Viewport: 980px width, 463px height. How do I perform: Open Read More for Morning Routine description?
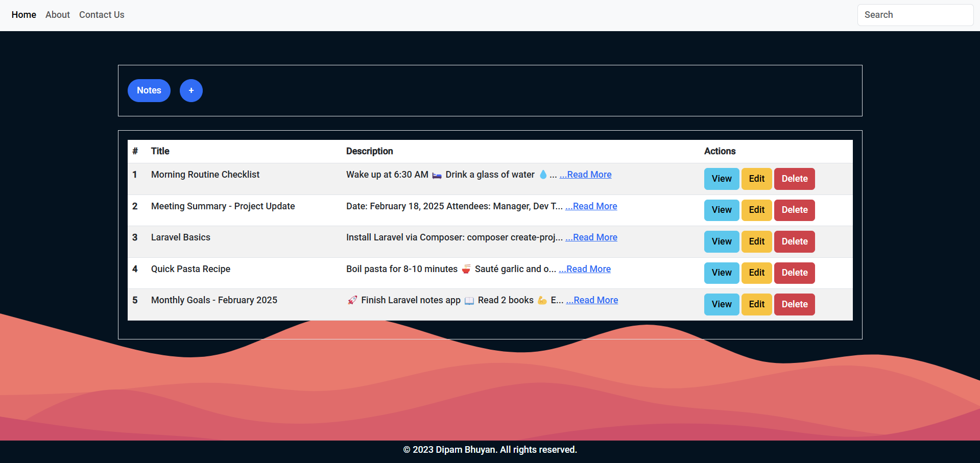tap(585, 175)
